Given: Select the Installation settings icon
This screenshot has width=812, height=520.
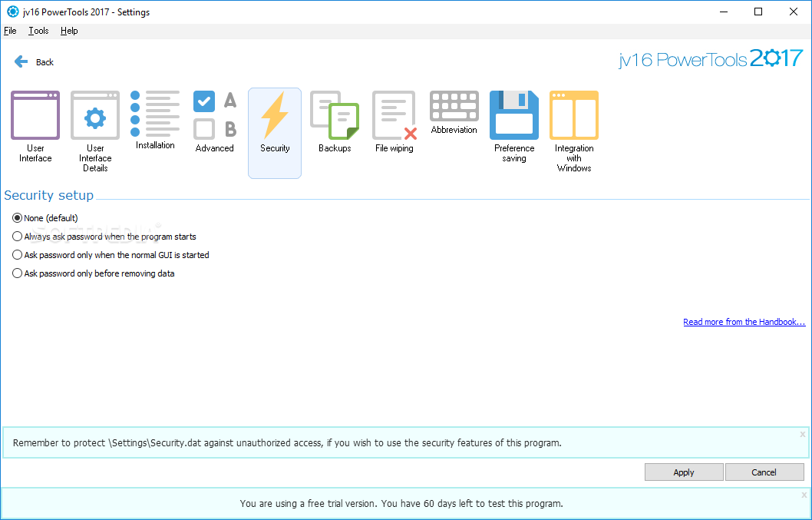Looking at the screenshot, I should click(155, 114).
